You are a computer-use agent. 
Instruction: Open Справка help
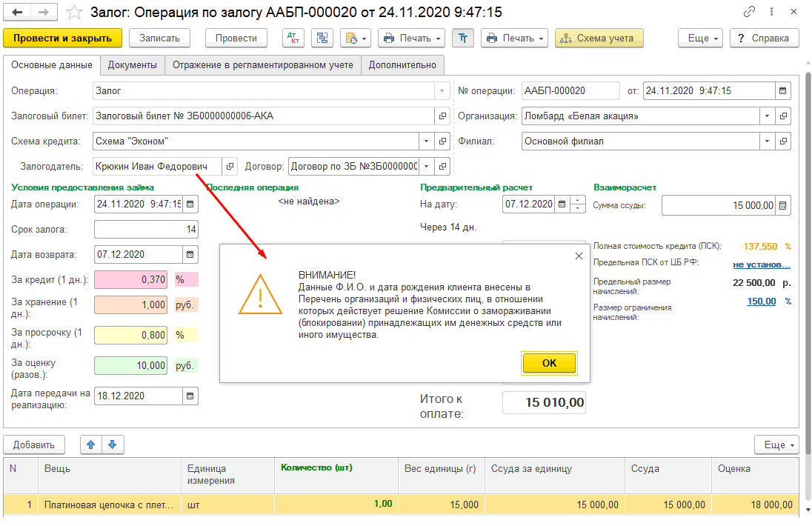click(x=765, y=39)
